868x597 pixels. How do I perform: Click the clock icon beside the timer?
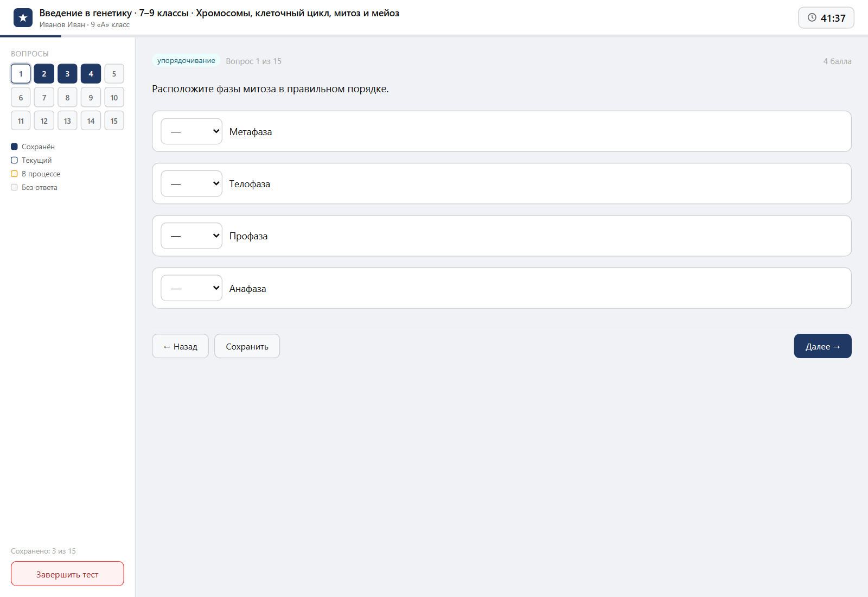(812, 17)
